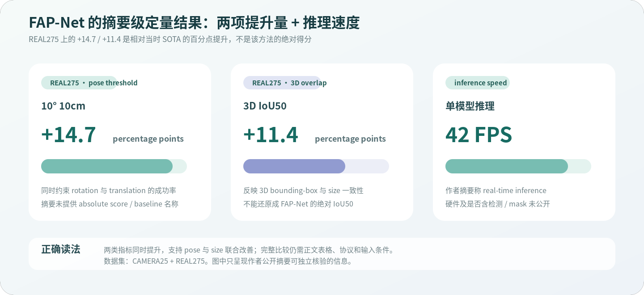Click '摘要未提供 absolute score / baseline 名称'
644x295 pixels.
pyautogui.click(x=110, y=204)
